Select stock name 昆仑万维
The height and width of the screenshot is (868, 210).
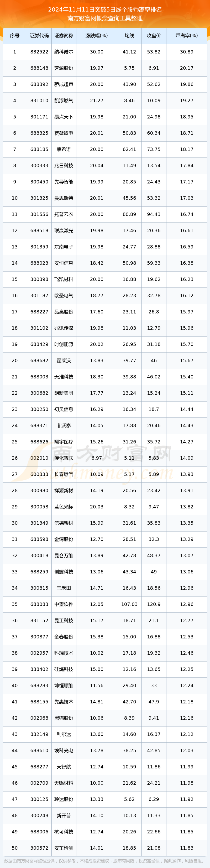coord(64,555)
